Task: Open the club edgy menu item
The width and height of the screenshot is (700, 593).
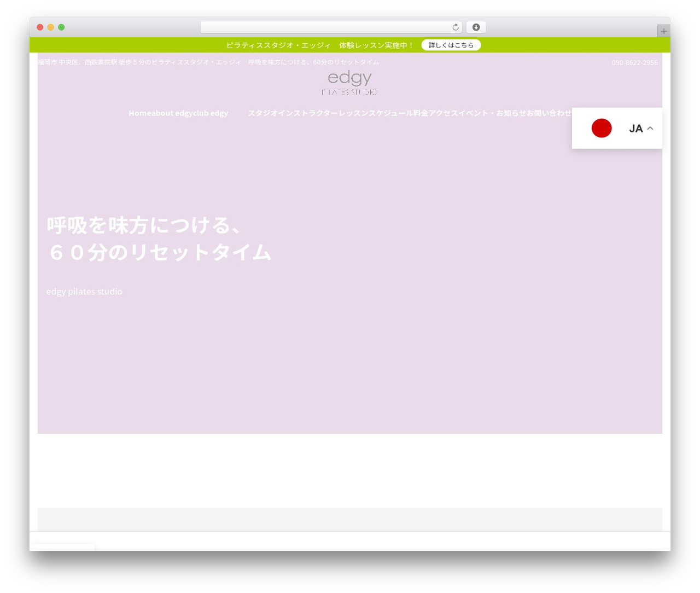Action: 212,113
